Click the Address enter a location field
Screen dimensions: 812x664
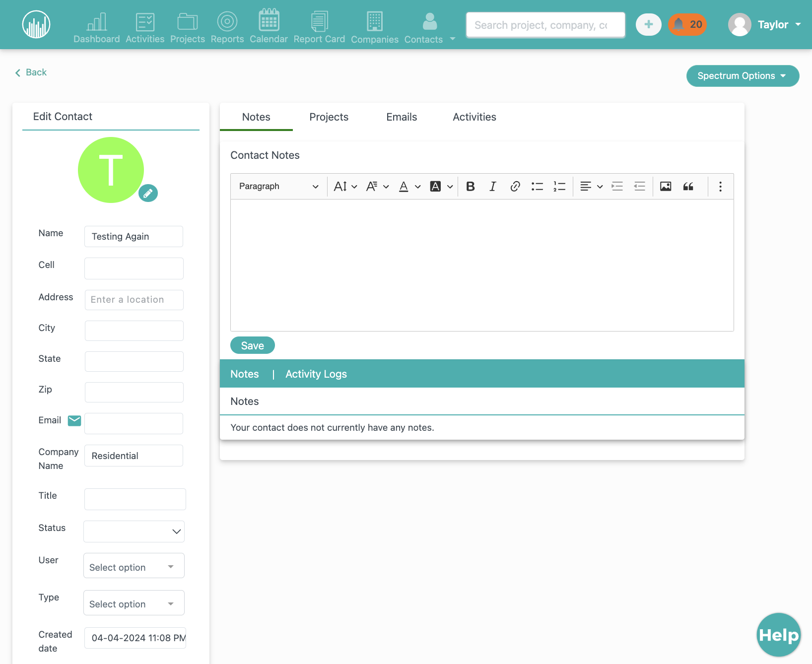(134, 300)
